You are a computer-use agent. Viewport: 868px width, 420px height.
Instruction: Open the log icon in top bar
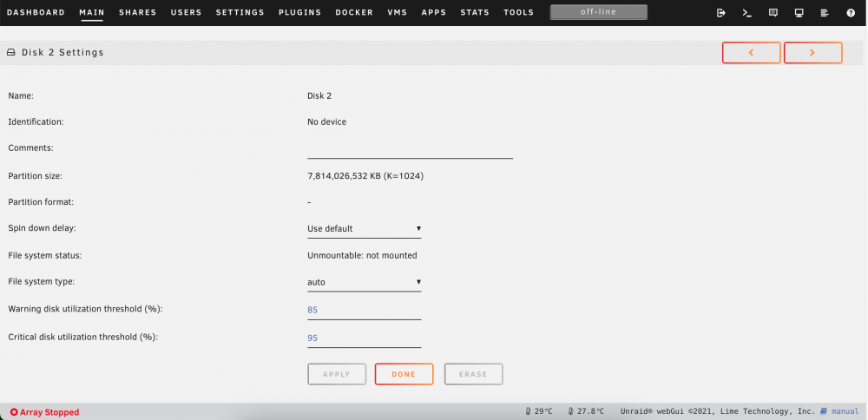point(825,13)
